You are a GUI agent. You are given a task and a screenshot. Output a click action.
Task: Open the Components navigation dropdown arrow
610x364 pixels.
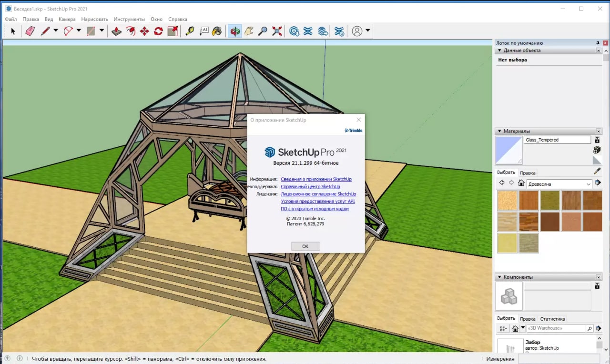click(523, 328)
